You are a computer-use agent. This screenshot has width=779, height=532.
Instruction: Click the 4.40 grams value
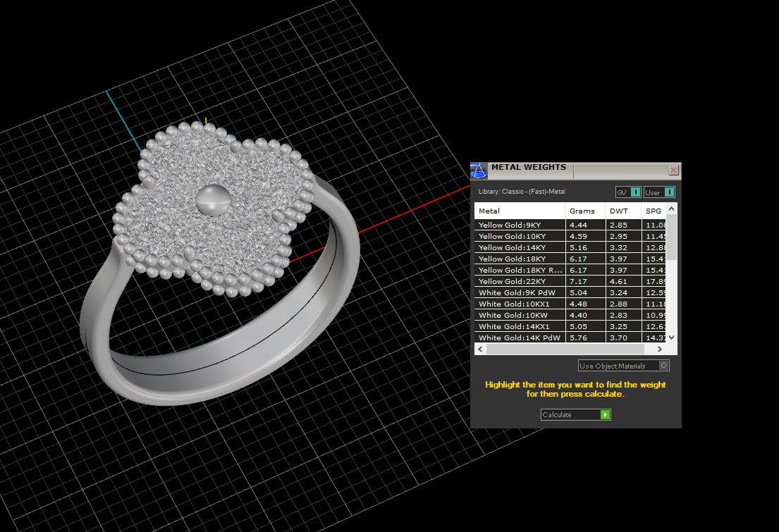point(578,315)
